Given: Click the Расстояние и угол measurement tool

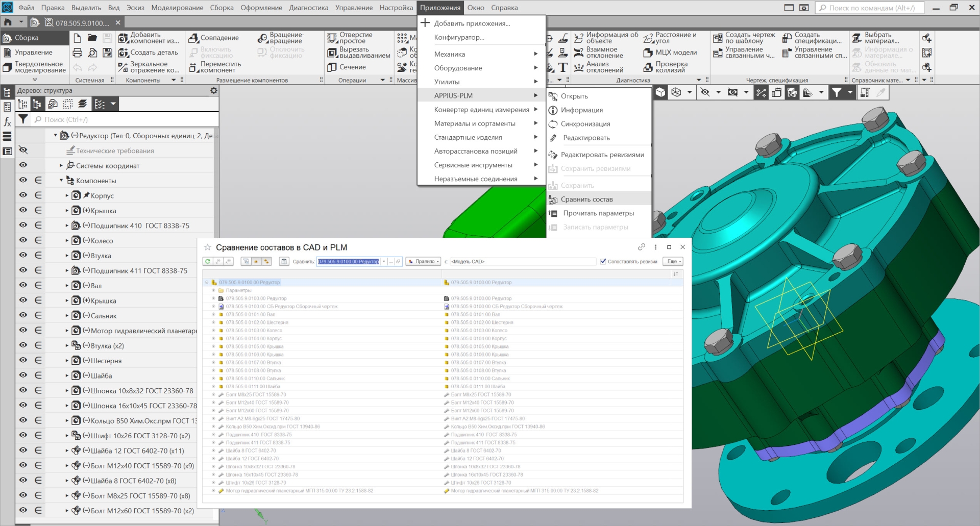Looking at the screenshot, I should pos(670,38).
